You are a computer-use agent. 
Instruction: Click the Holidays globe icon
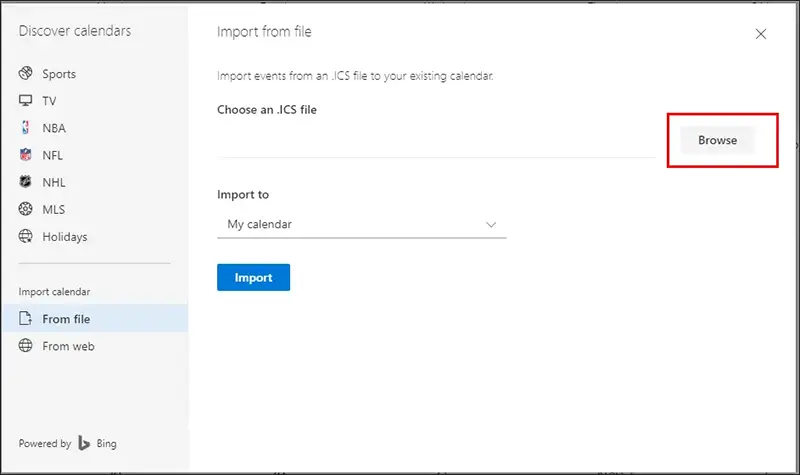tap(26, 237)
